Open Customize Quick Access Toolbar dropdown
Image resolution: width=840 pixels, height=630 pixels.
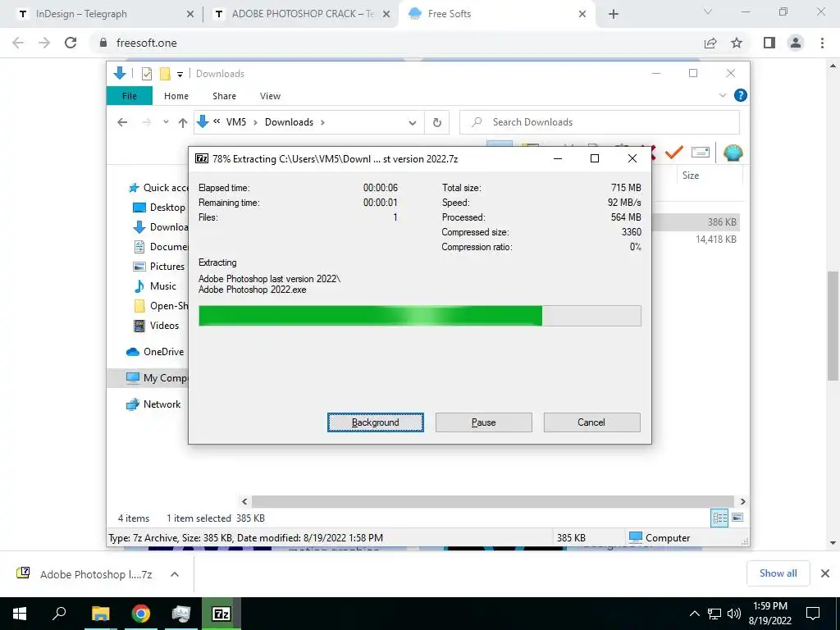tap(180, 75)
